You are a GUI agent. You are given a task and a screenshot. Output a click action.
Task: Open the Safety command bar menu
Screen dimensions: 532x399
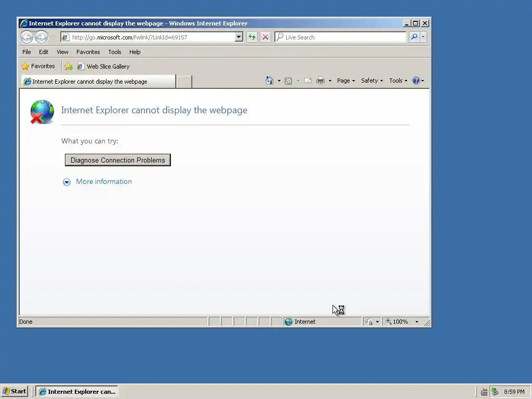tap(372, 81)
